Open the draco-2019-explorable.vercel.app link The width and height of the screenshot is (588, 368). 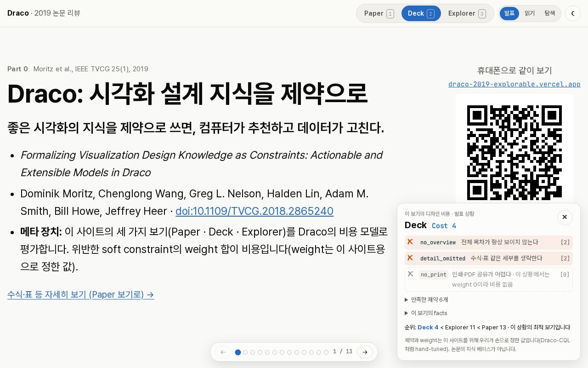pyautogui.click(x=514, y=84)
